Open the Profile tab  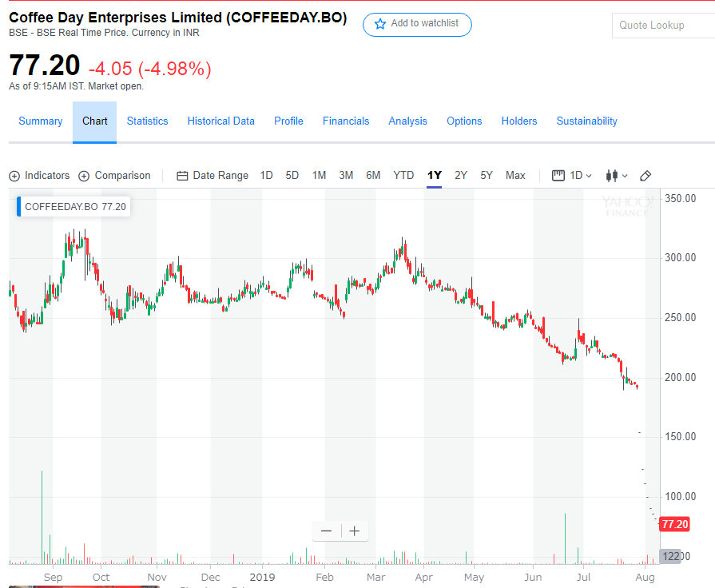[288, 121]
